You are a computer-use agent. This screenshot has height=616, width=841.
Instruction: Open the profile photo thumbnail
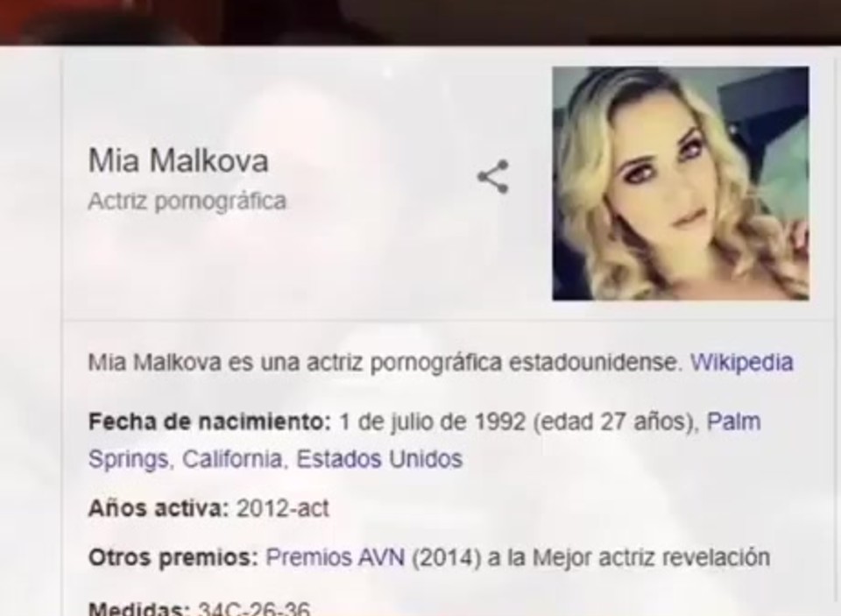(x=681, y=183)
